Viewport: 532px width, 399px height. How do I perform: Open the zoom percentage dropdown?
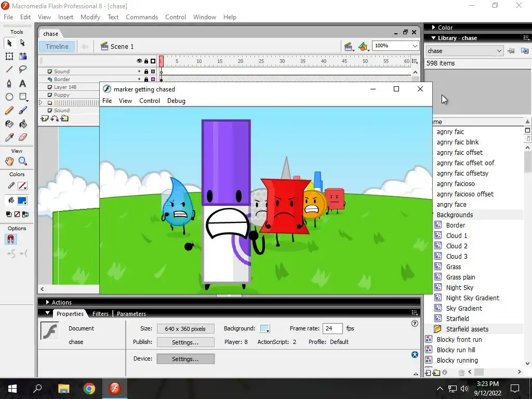pyautogui.click(x=415, y=46)
